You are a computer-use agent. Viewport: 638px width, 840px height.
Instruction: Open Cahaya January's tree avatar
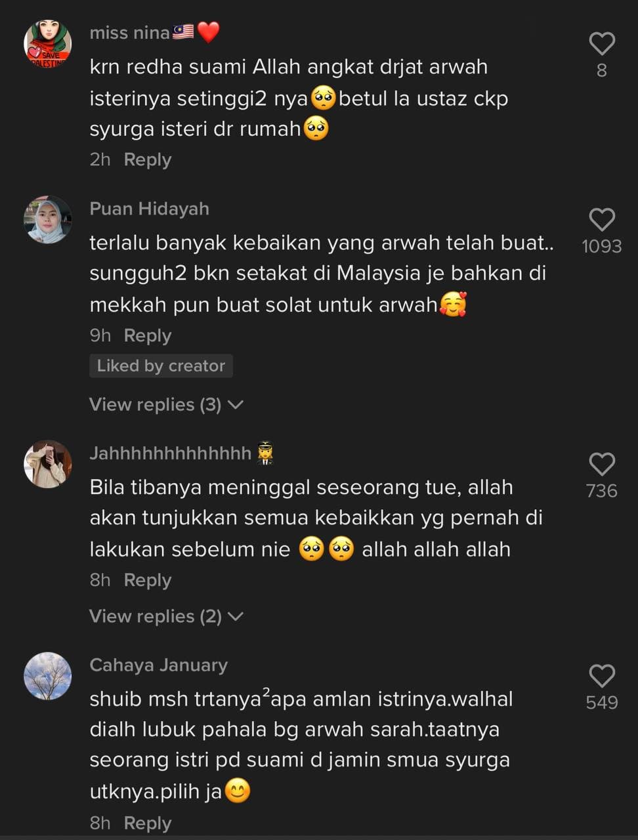[48, 676]
